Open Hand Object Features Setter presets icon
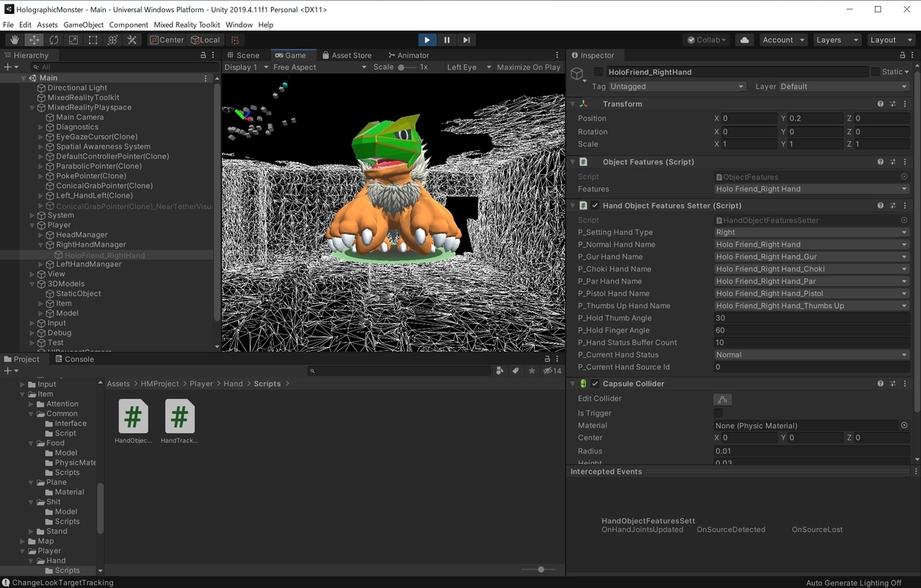This screenshot has width=921, height=588. pyautogui.click(x=893, y=206)
